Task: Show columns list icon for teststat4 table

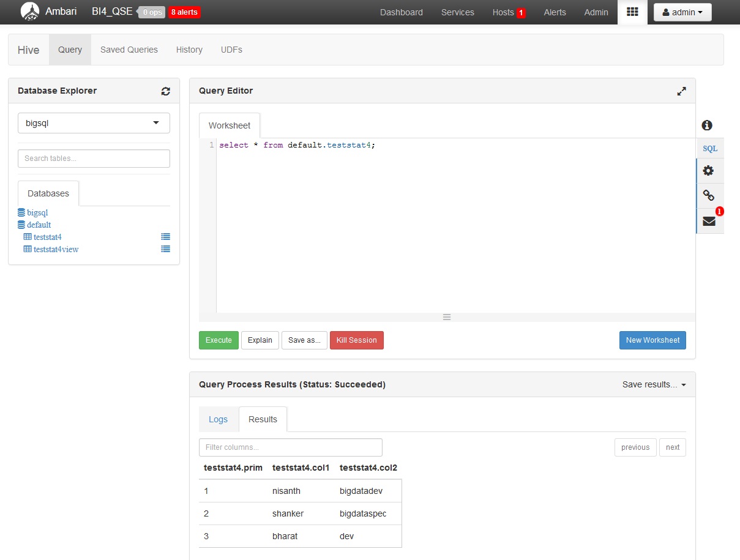Action: click(165, 236)
